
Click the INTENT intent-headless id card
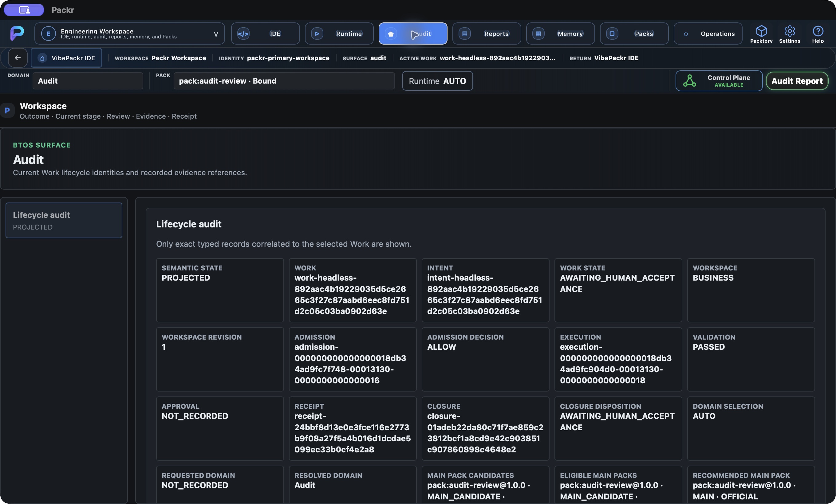coord(485,290)
